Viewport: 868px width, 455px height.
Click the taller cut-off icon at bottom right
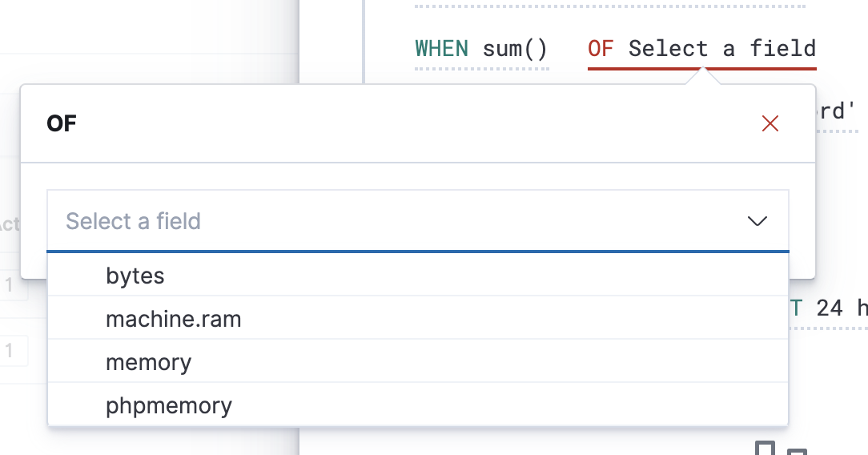(766, 449)
